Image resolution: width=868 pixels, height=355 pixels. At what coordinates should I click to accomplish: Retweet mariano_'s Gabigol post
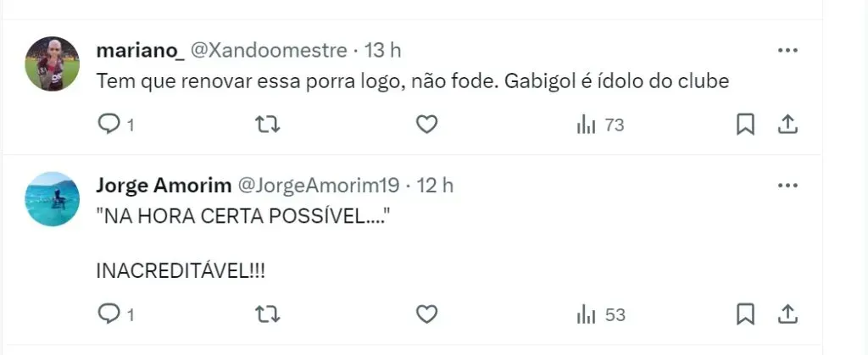click(x=268, y=125)
